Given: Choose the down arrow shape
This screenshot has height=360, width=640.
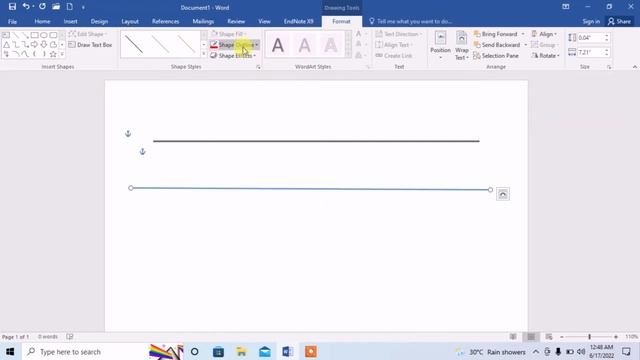Looking at the screenshot, I should pos(44,44).
